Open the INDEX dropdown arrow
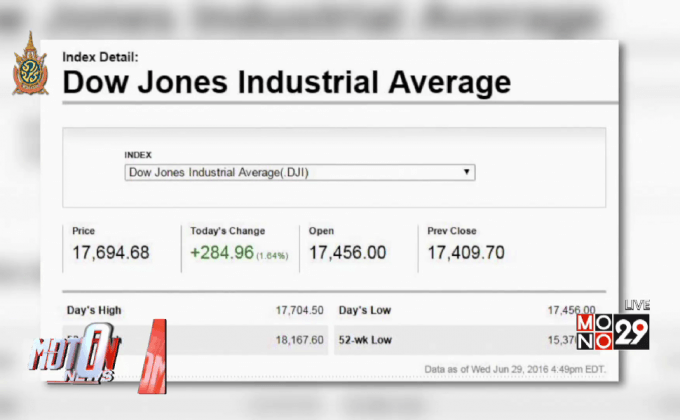This screenshot has height=420, width=680. tap(466, 172)
